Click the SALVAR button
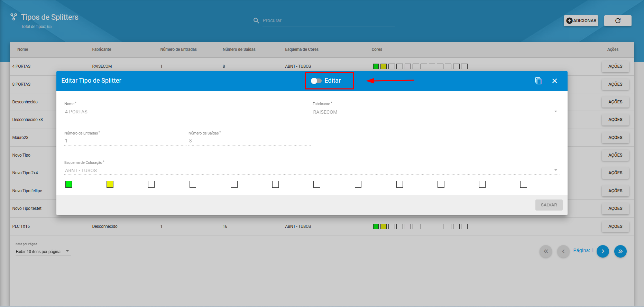644x307 pixels. click(x=549, y=205)
